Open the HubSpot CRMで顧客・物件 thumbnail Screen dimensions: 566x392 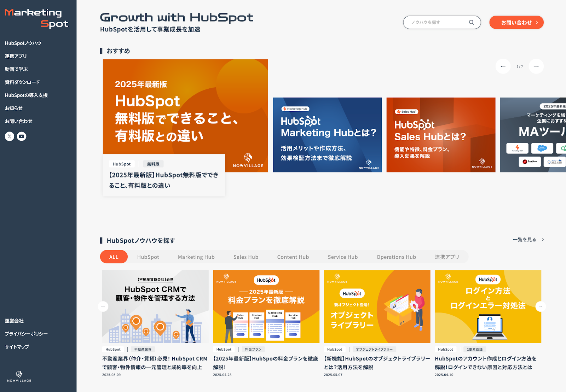click(x=155, y=306)
